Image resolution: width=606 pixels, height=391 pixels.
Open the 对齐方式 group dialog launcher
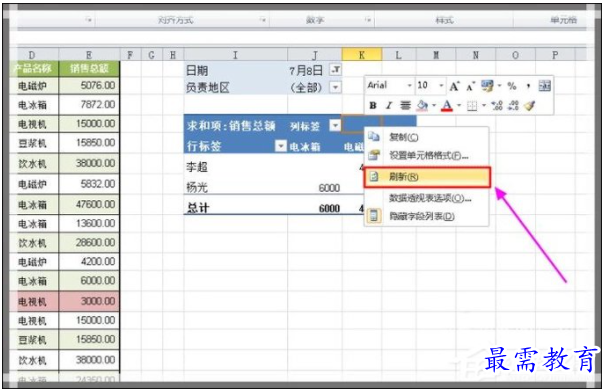tap(263, 20)
